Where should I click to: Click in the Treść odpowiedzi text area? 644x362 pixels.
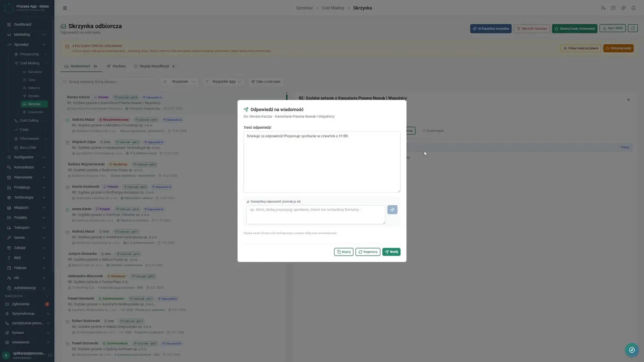point(322,162)
